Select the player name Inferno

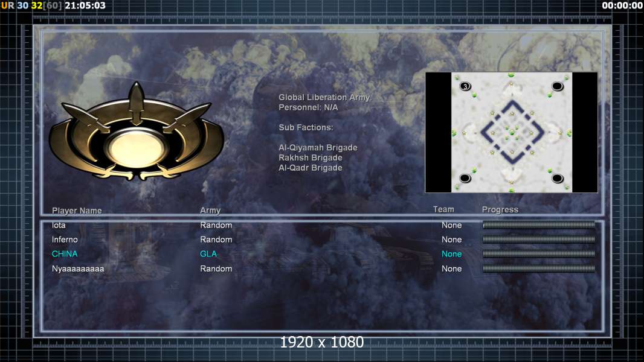pos(65,240)
